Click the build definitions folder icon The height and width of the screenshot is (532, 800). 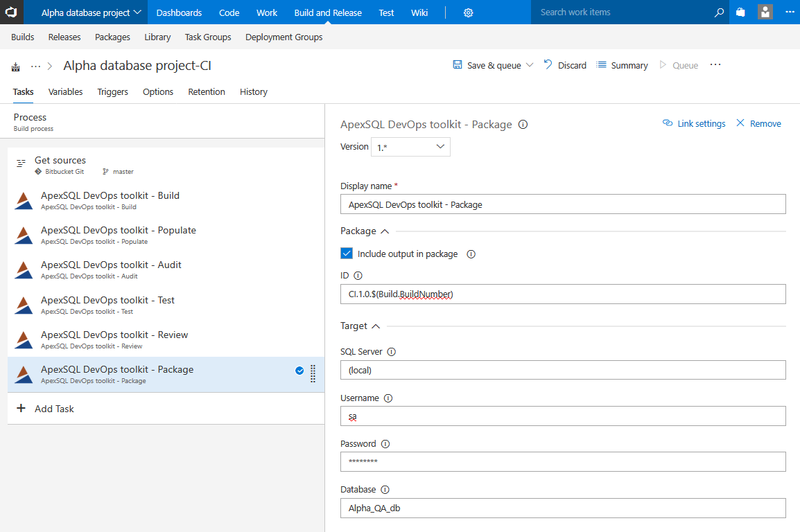pos(16,66)
